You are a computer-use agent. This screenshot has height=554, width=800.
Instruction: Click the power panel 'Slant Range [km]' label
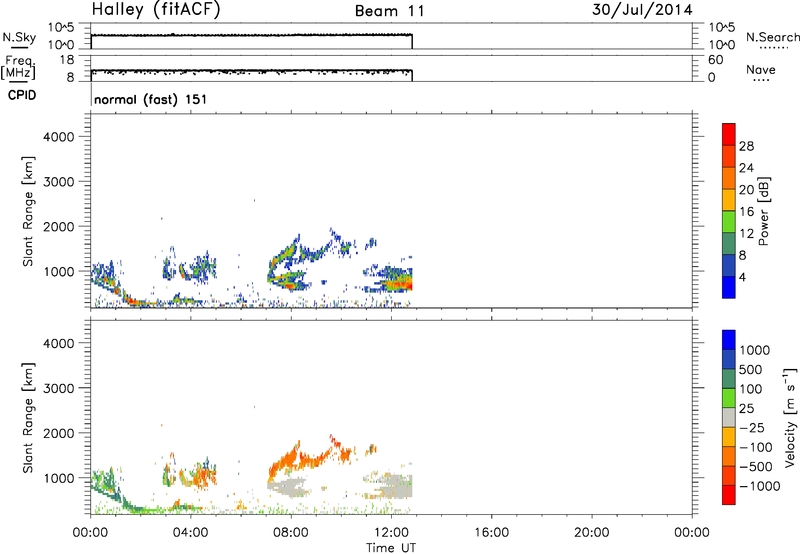[x=28, y=211]
